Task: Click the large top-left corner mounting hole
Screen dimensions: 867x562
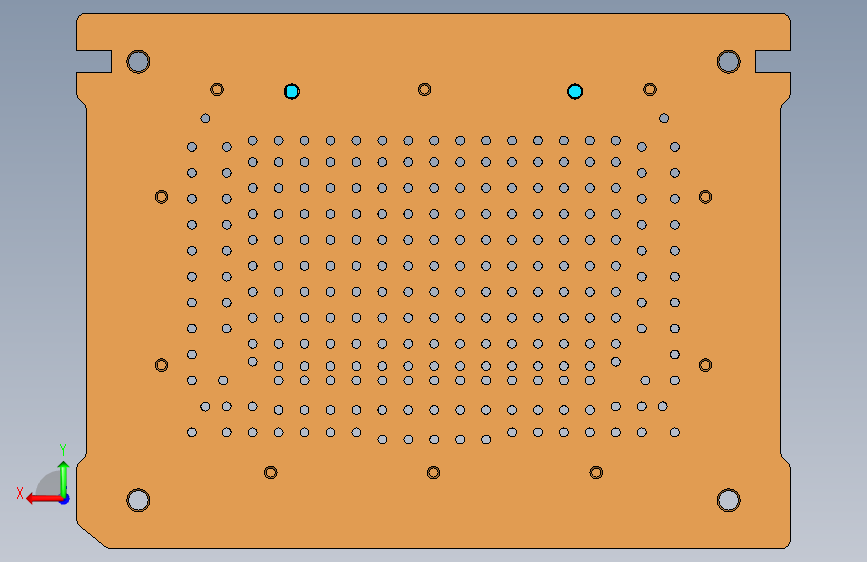Action: (138, 61)
